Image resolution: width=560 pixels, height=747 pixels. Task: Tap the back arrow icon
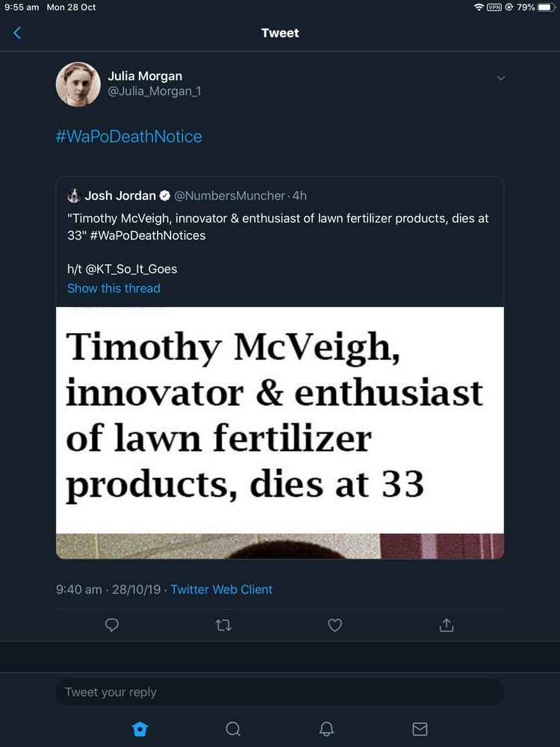click(17, 33)
